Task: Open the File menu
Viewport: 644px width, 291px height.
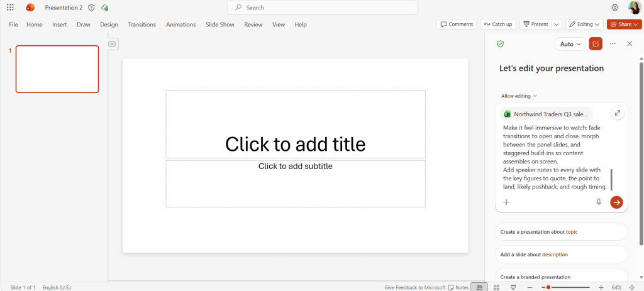Action: click(x=14, y=25)
